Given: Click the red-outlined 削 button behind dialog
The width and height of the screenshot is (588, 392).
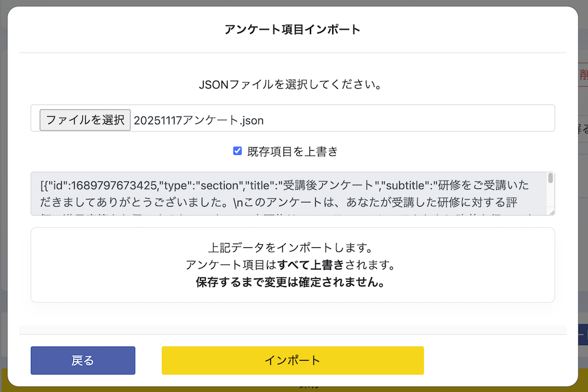Looking at the screenshot, I should coord(583,75).
